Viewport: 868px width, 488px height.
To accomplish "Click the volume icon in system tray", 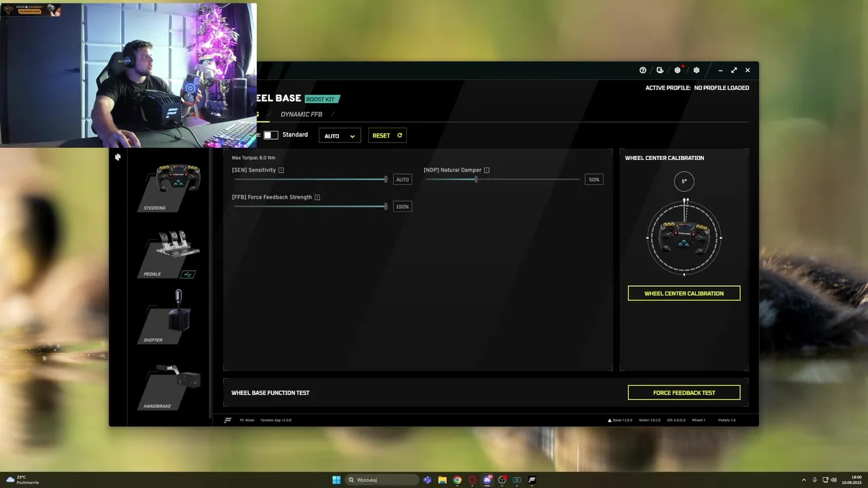I will pos(833,480).
